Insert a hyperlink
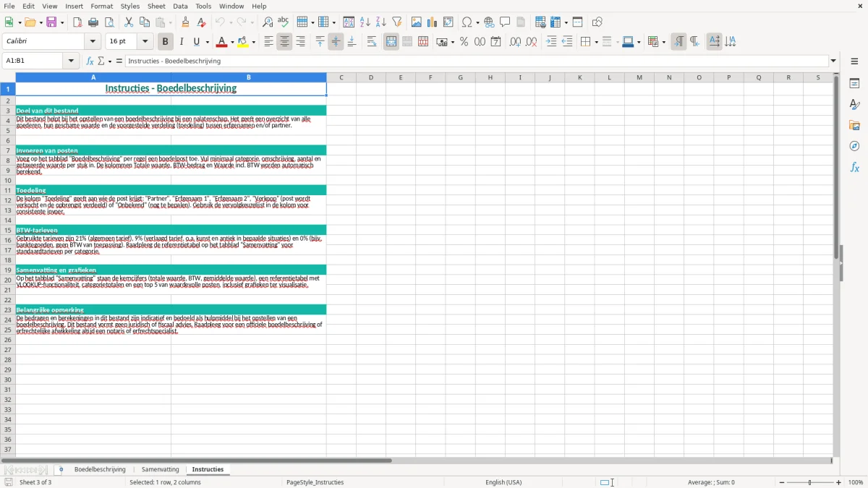The image size is (868, 488). 489,22
